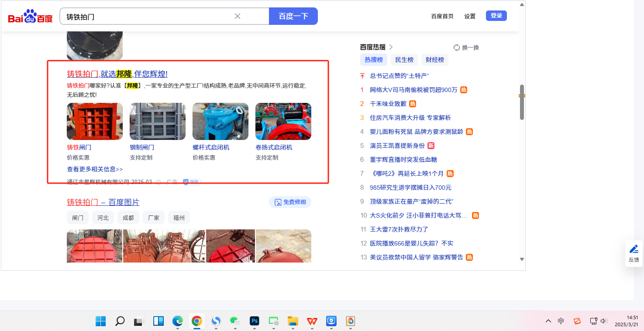Open the 铸铁拍门 – 百度图片 result

point(103,202)
